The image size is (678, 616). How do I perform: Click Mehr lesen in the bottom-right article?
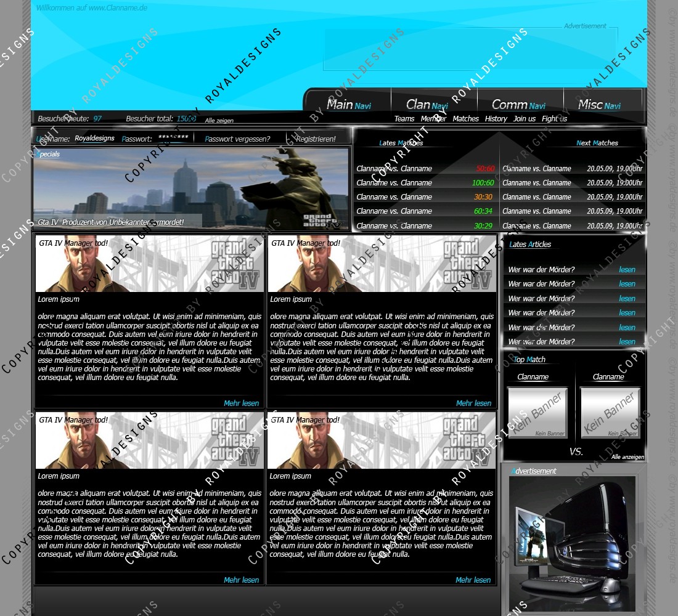[x=473, y=580]
